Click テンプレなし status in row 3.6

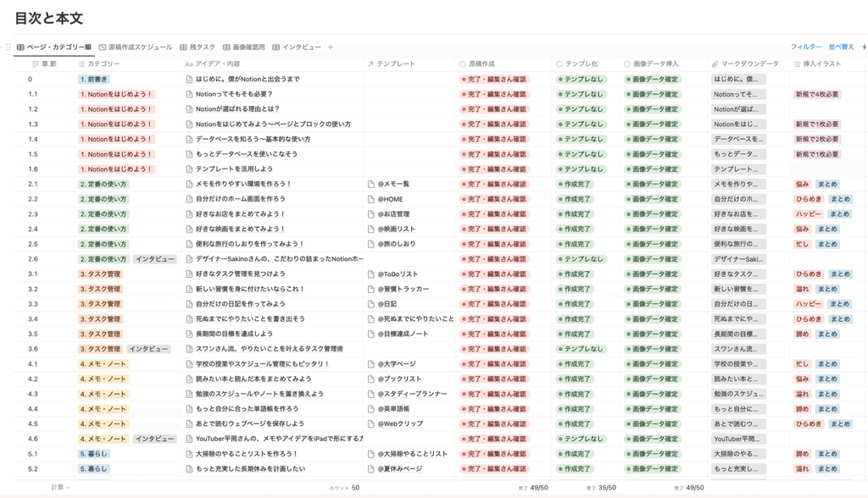[581, 349]
